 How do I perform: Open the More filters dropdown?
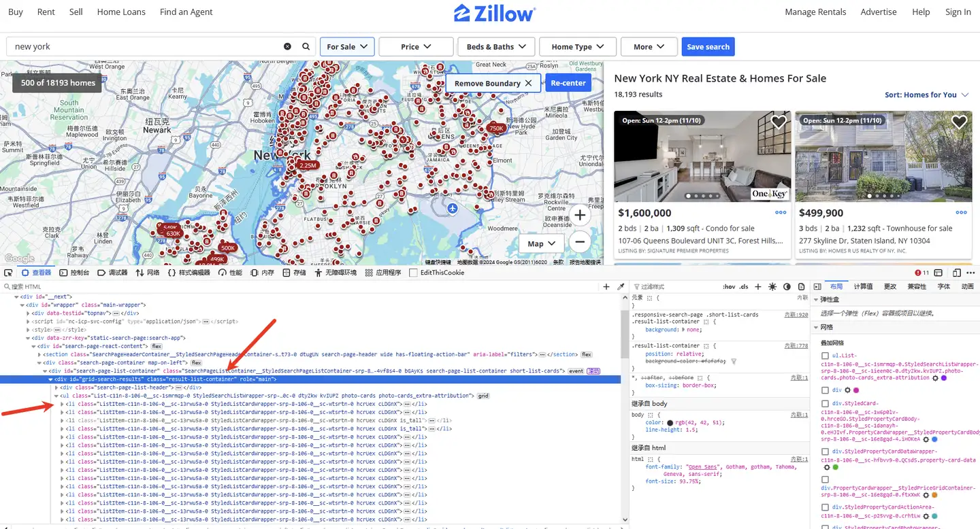[649, 47]
